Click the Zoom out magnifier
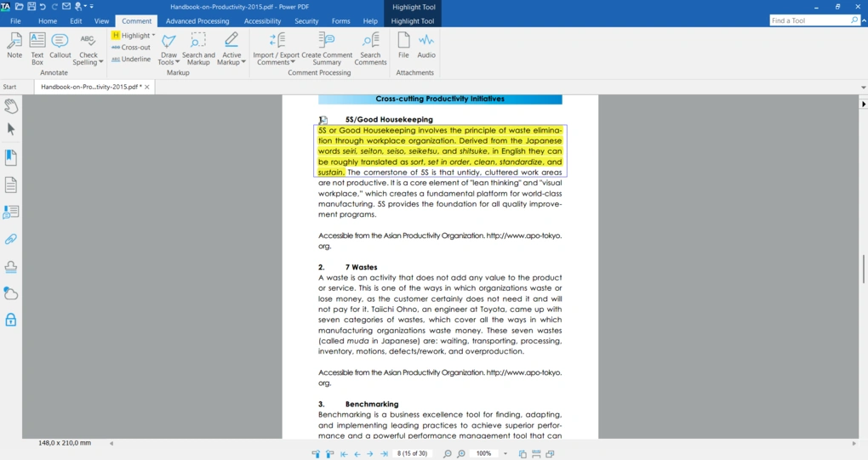 click(448, 454)
